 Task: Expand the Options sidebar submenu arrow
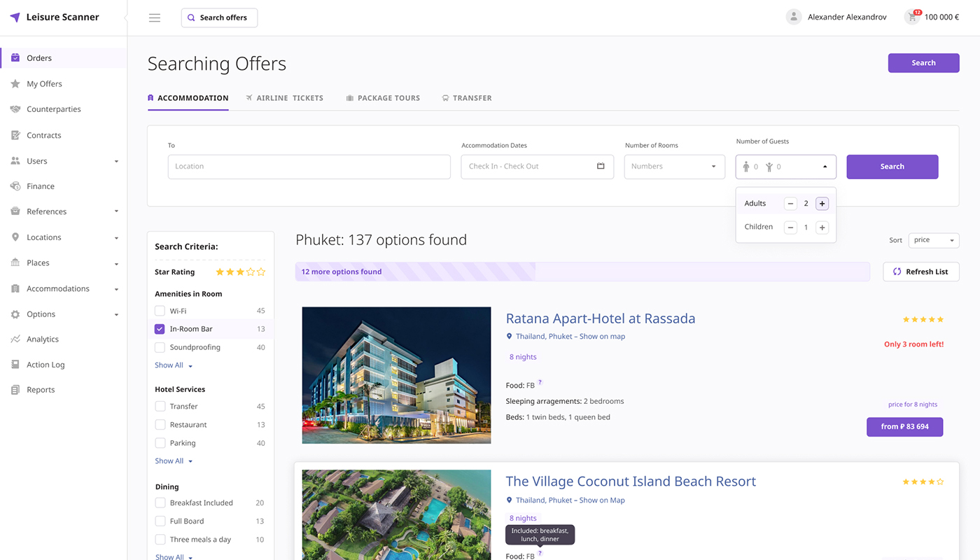pos(116,315)
